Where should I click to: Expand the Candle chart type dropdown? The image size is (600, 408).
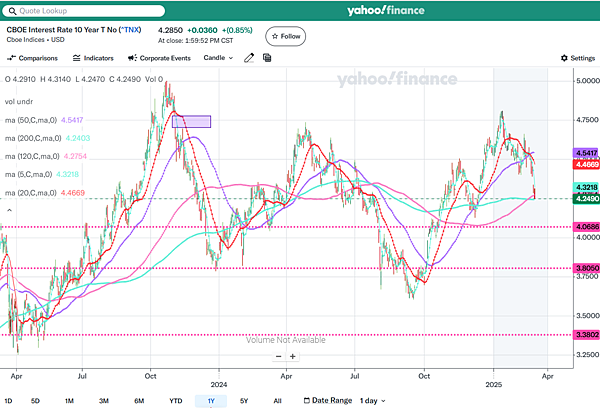point(218,58)
